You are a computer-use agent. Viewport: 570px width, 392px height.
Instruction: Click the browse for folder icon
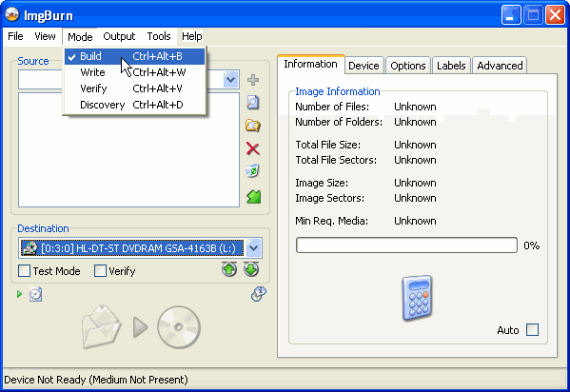[253, 126]
